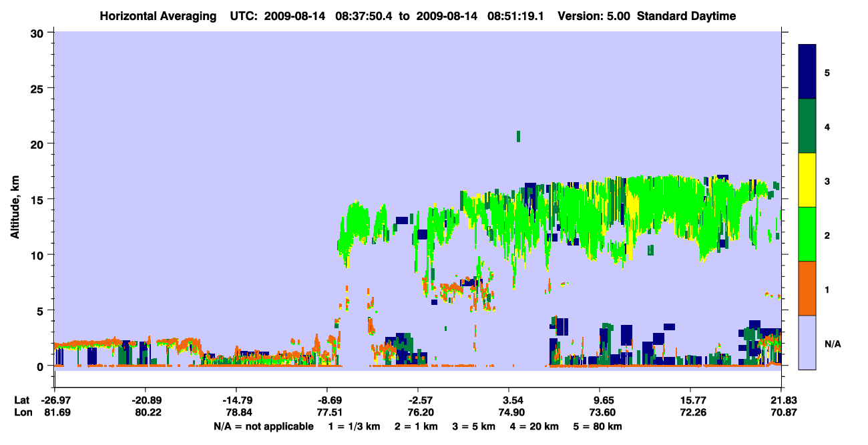
Task: Click the 'Standard Daytime' text in title
Action: click(x=686, y=16)
